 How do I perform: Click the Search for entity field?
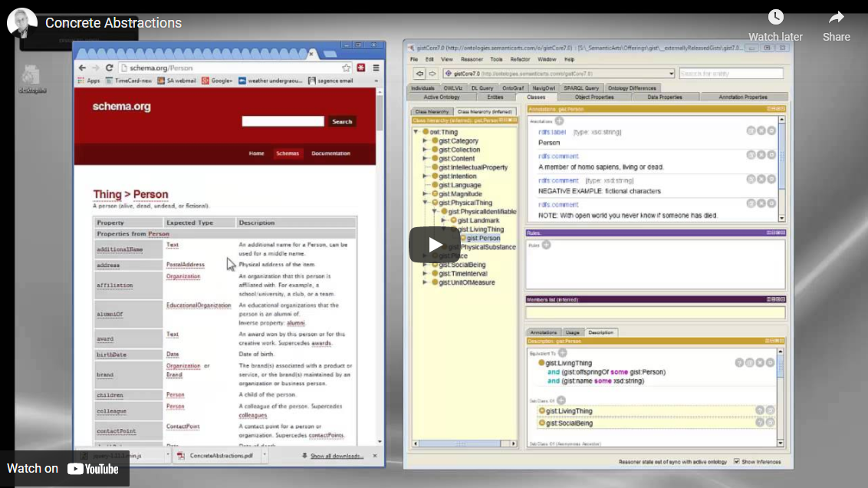(731, 74)
